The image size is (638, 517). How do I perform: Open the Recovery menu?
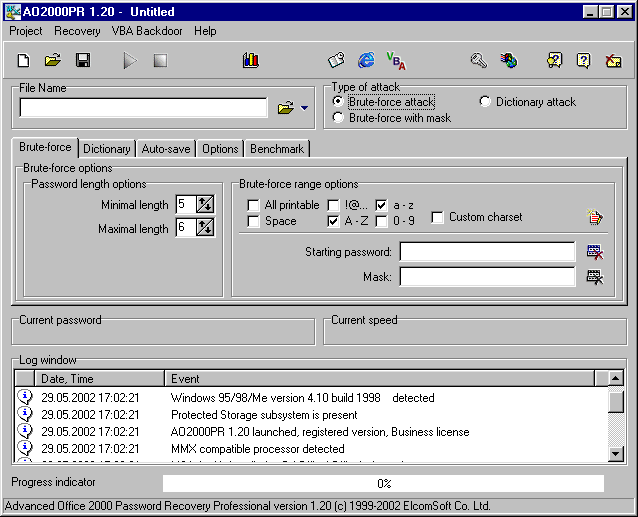[x=77, y=31]
